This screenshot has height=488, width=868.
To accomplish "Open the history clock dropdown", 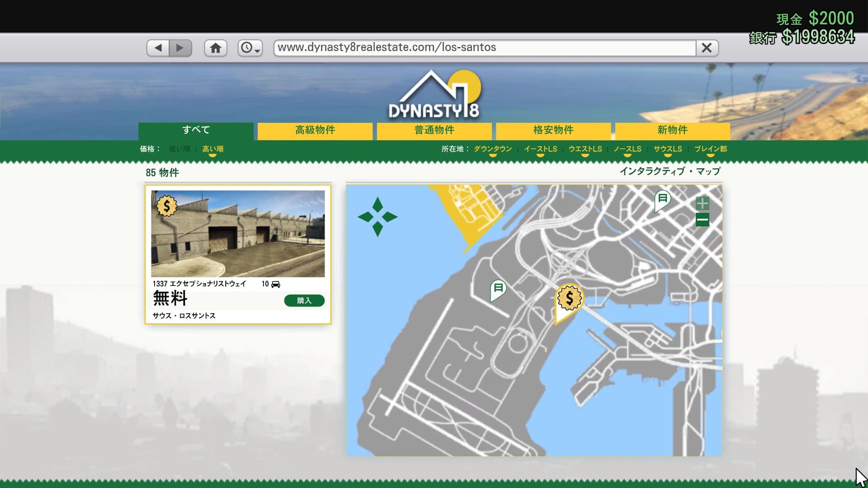I will 250,48.
